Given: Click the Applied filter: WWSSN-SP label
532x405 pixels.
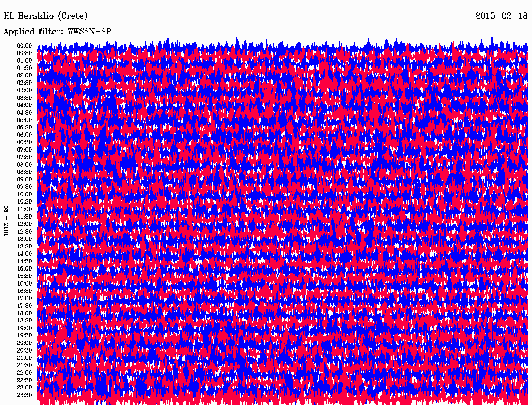Looking at the screenshot, I should tap(57, 32).
